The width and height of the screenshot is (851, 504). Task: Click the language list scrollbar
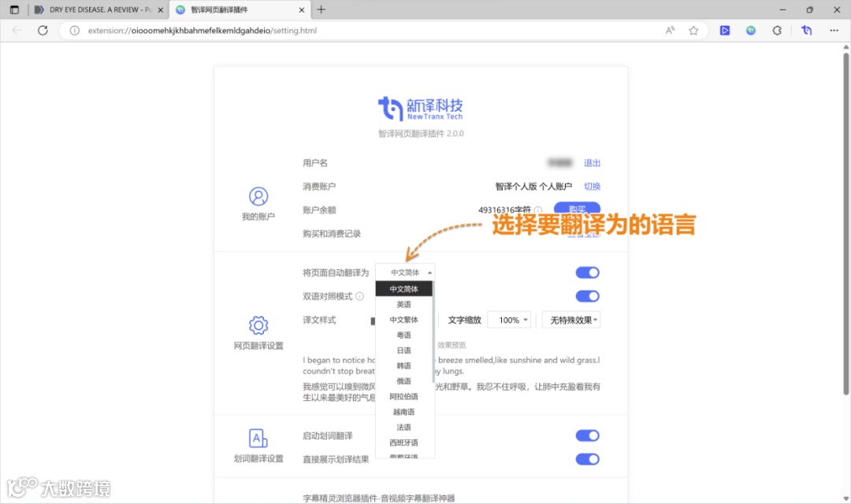coord(433,332)
